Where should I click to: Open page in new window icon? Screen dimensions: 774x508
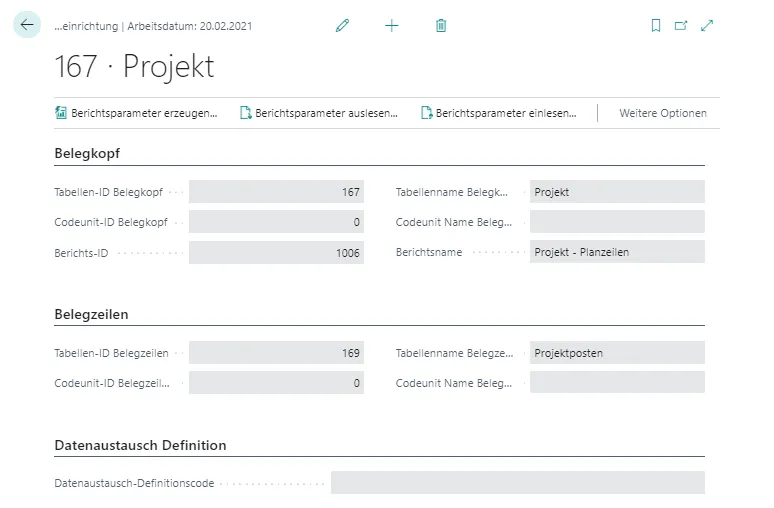(x=681, y=26)
